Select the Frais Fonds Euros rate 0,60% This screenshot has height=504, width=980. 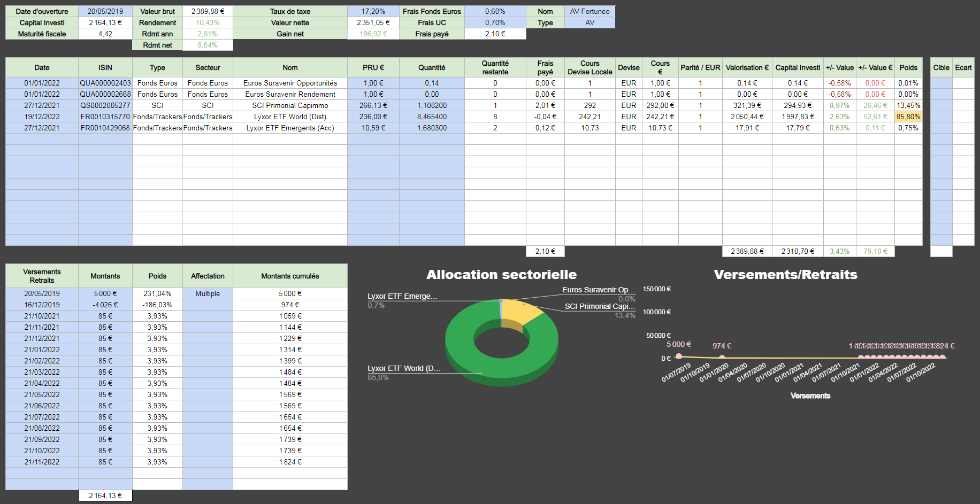coord(495,11)
